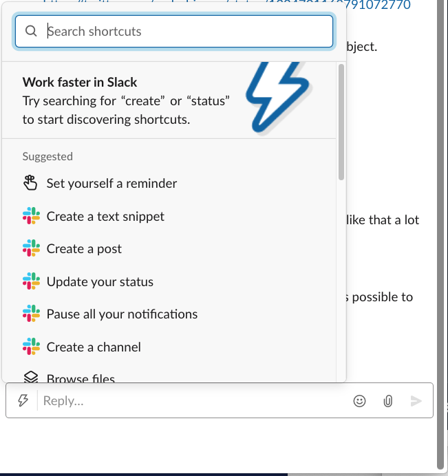This screenshot has width=448, height=476.
Task: Select Update your status shortcut
Action: pos(169,282)
